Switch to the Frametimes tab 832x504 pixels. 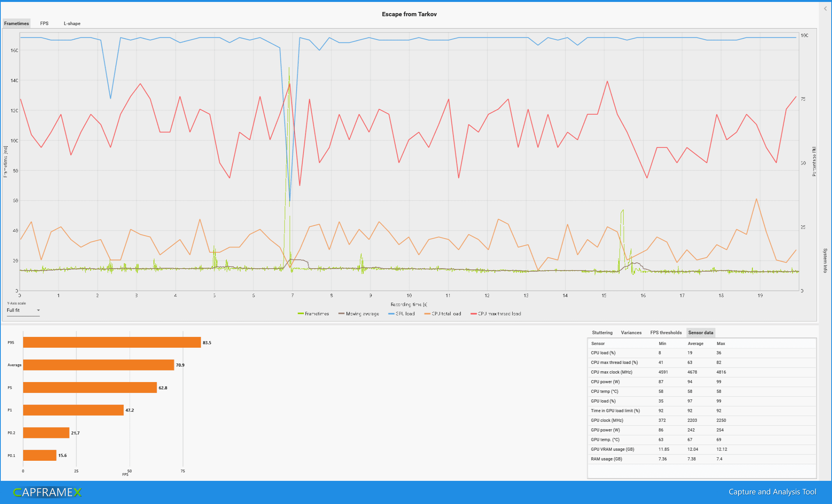pos(17,24)
